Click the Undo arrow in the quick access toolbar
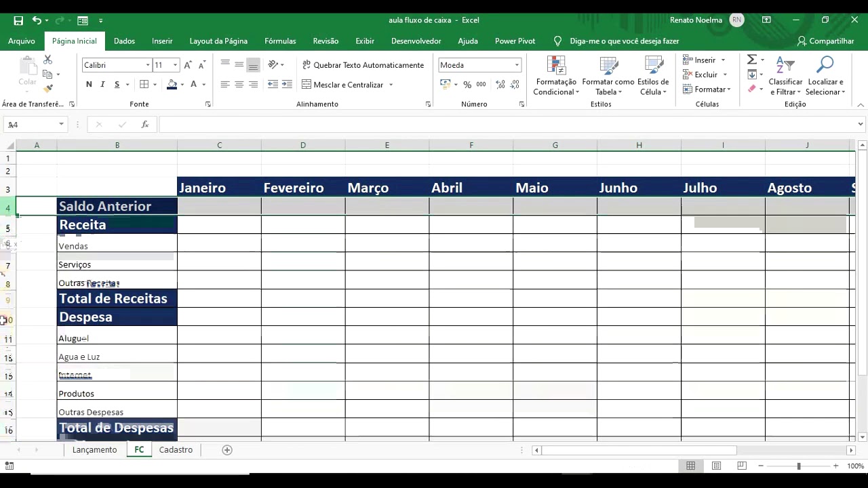 (x=37, y=20)
